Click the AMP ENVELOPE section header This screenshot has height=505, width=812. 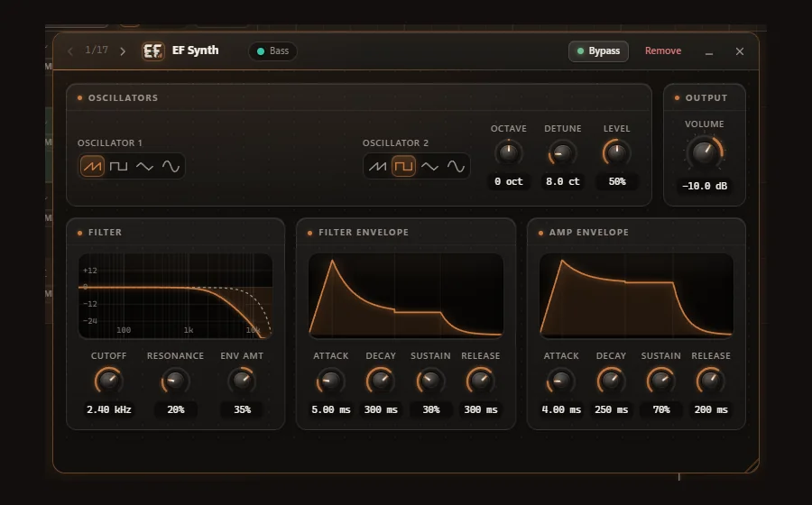(x=589, y=233)
